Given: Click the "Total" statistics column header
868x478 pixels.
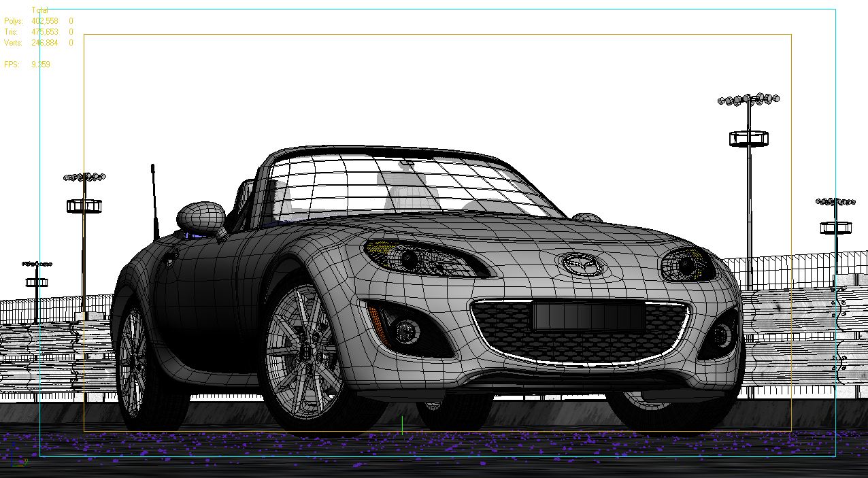Looking at the screenshot, I should click(x=39, y=10).
